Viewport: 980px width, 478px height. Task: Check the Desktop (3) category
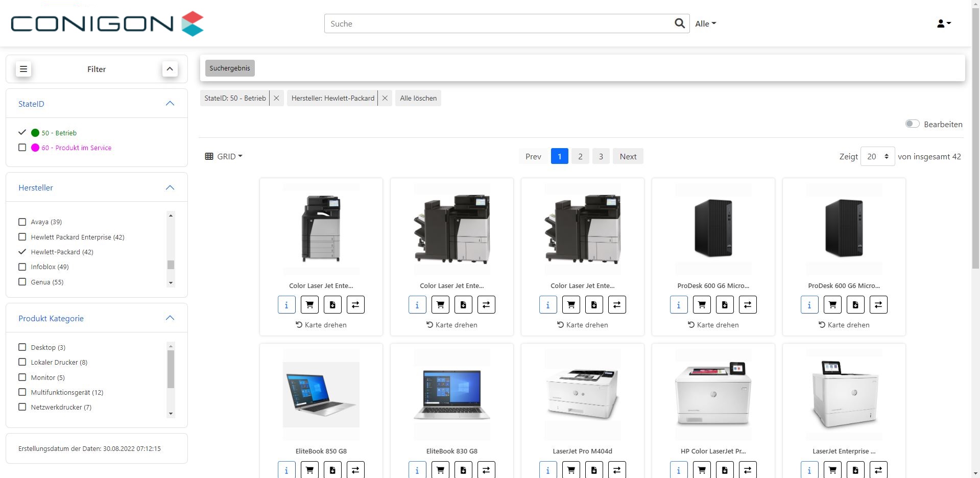coord(22,347)
